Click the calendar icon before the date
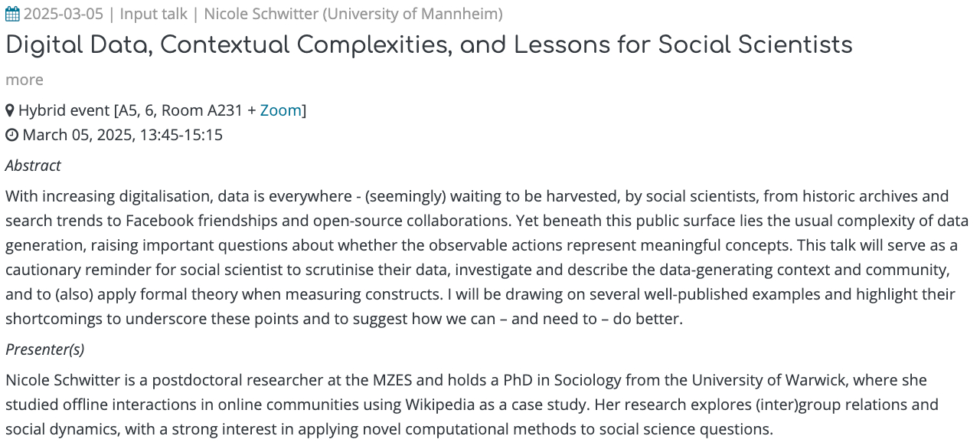Viewport: 980px width, 446px height. coord(12,14)
